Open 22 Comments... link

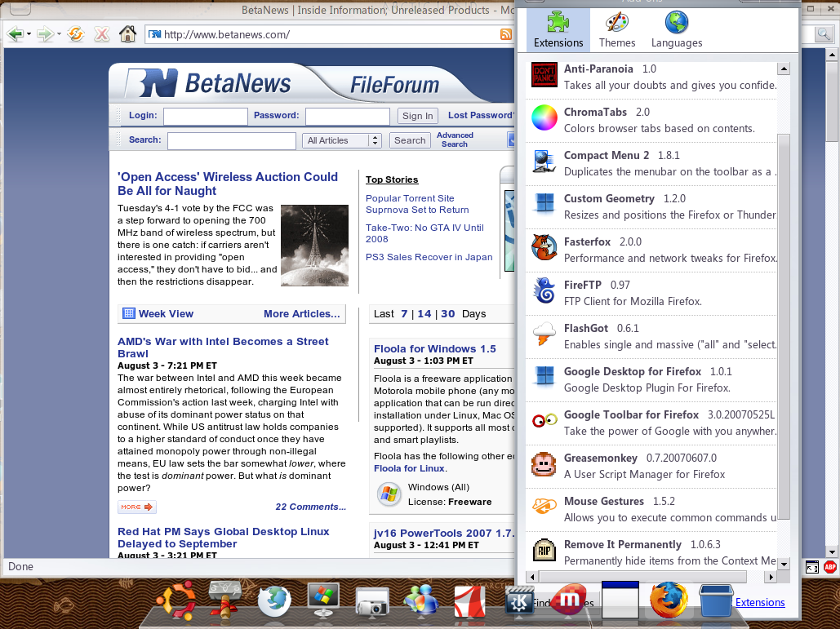pos(311,507)
